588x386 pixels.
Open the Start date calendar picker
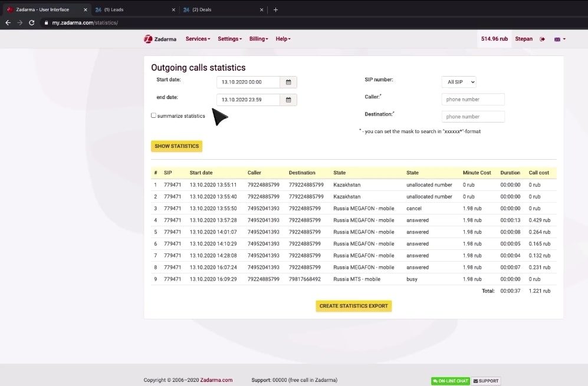[x=288, y=82]
